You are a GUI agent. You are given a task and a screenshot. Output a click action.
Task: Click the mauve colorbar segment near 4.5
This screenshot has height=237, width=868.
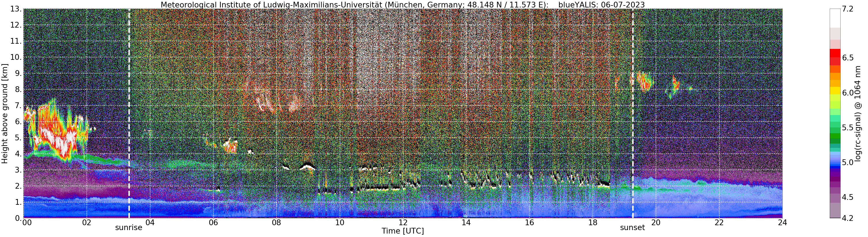835,198
